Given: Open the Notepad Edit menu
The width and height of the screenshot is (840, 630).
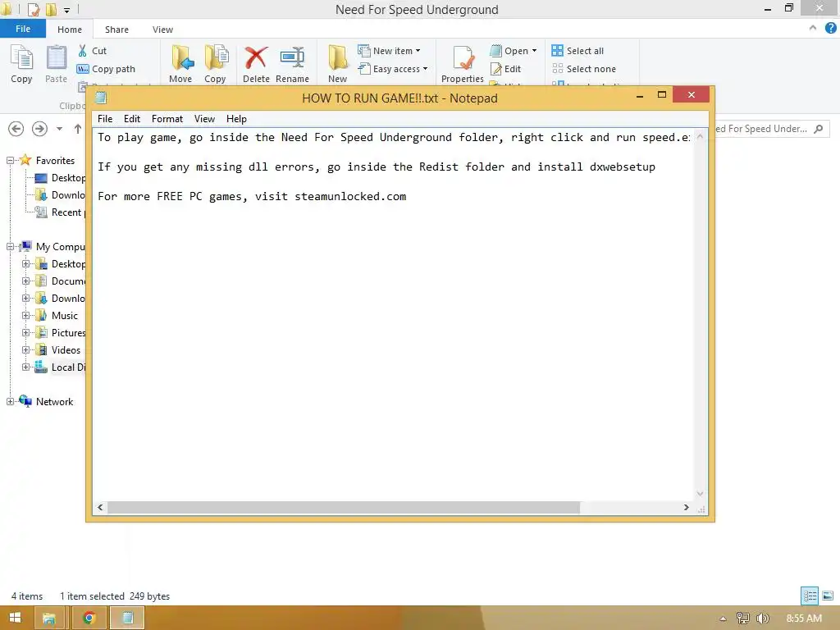Looking at the screenshot, I should (132, 119).
